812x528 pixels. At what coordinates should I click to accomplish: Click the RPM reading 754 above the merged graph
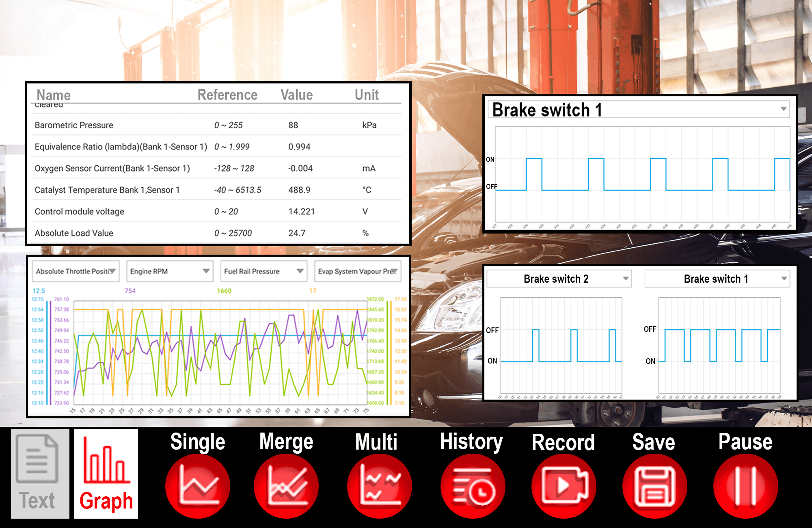point(130,291)
